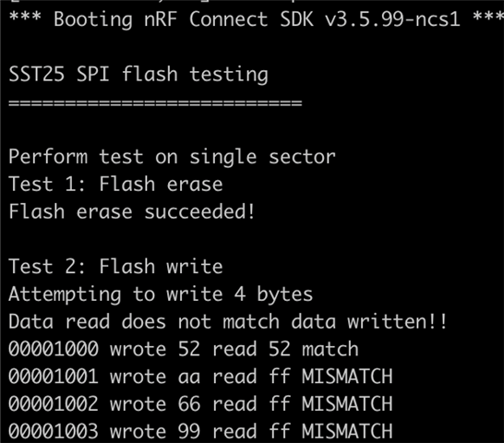Click the Test 1: Flash erase line
Viewport: 504px width, 443px height.
[x=115, y=185]
